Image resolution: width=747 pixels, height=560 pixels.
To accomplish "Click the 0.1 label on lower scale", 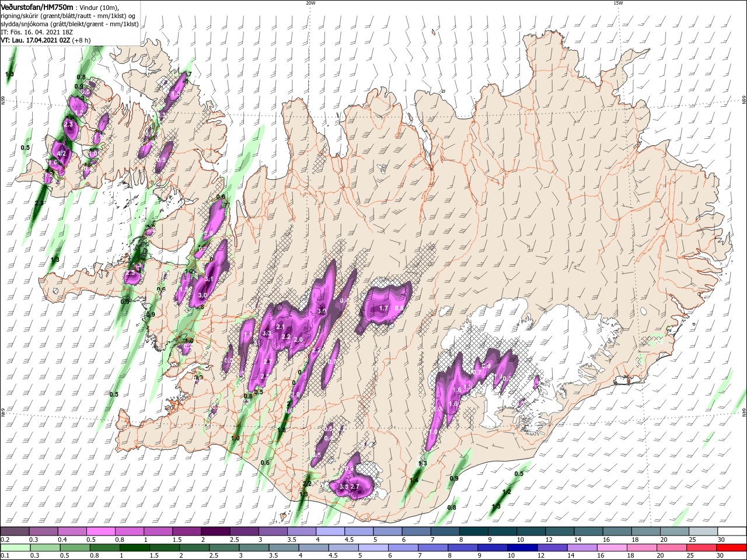I will (4, 556).
